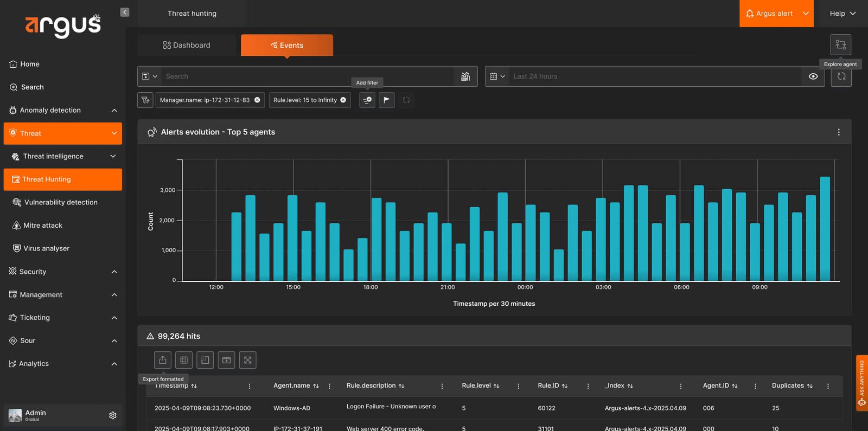
Task: Open the calendar quick-select dropdown
Action: click(x=497, y=76)
